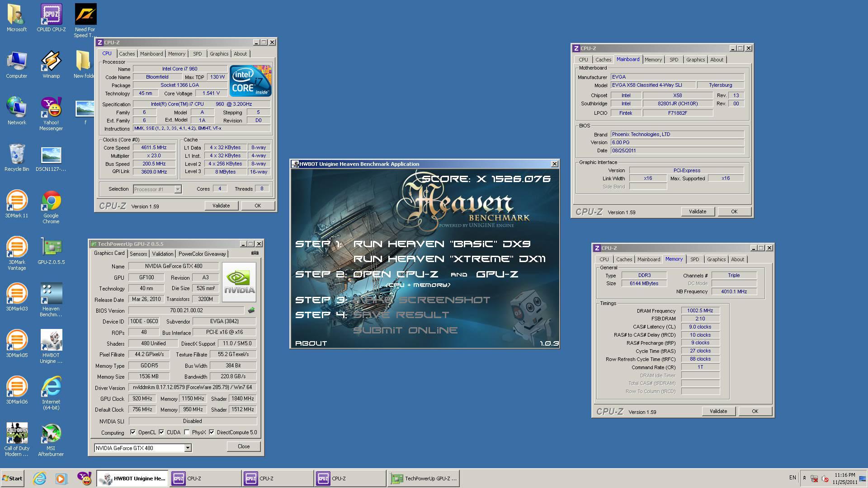This screenshot has height=488, width=868.
Task: Switch to SPD tab in the Memory CPU-Z window
Action: [695, 259]
